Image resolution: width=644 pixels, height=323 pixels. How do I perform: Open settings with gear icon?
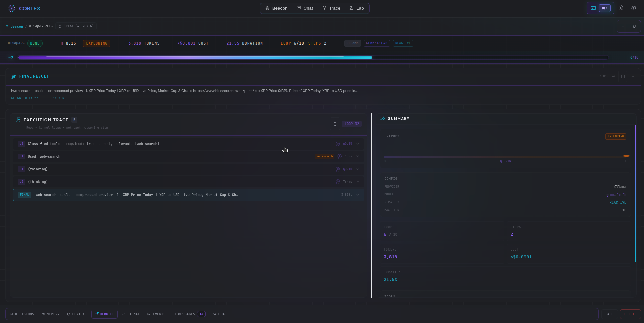634,8
